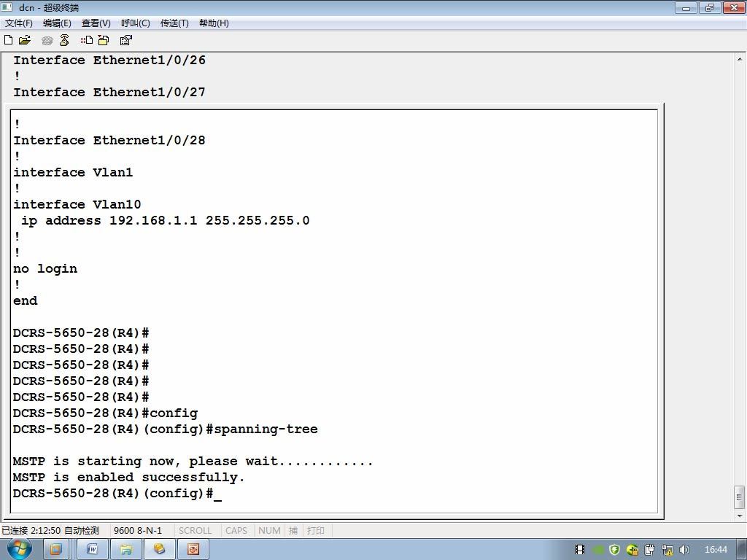This screenshot has height=560, width=747.
Task: Click the 16:44 system clock
Action: [716, 550]
